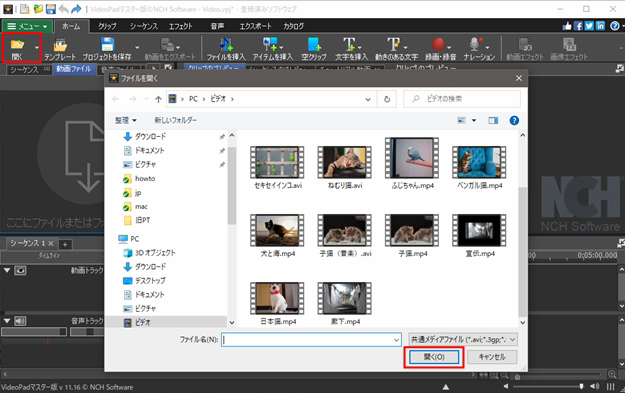
Task: Click プロジェクトを保存 save project icon
Action: [x=107, y=49]
